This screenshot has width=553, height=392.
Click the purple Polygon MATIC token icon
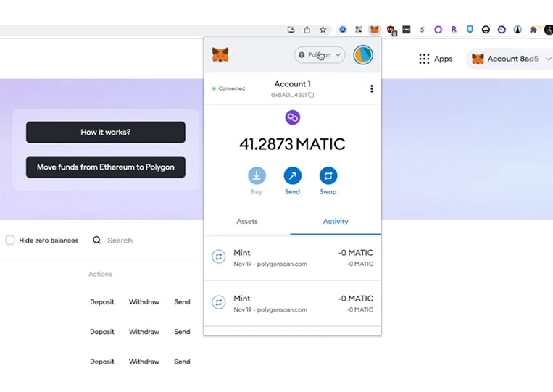click(x=292, y=117)
